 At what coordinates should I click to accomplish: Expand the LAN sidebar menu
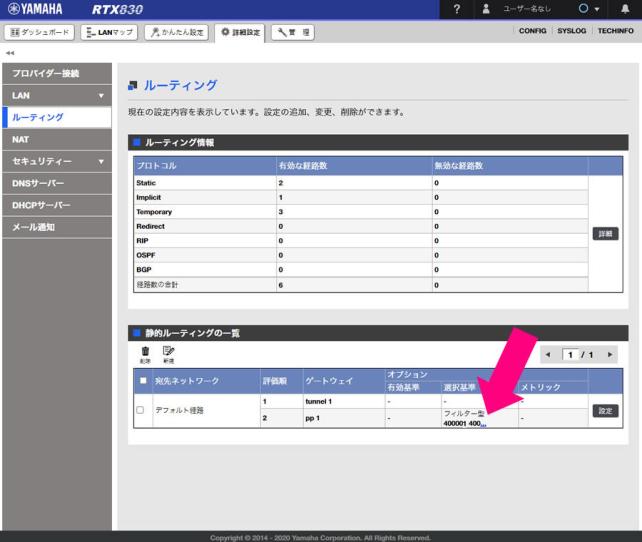(57, 96)
